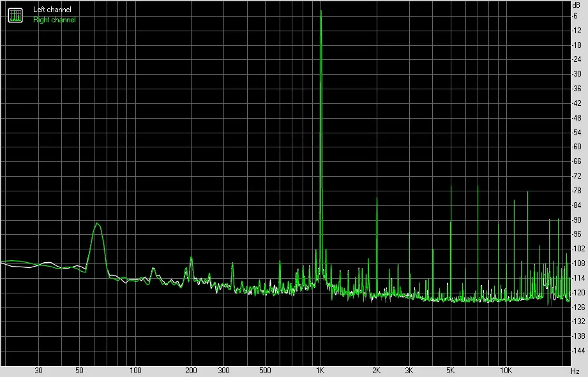
Task: Click the -54 dB scale value
Action: 577,132
